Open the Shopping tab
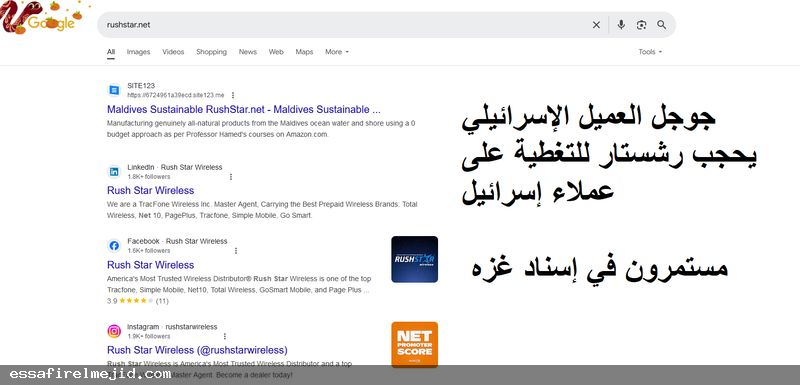 pos(211,52)
